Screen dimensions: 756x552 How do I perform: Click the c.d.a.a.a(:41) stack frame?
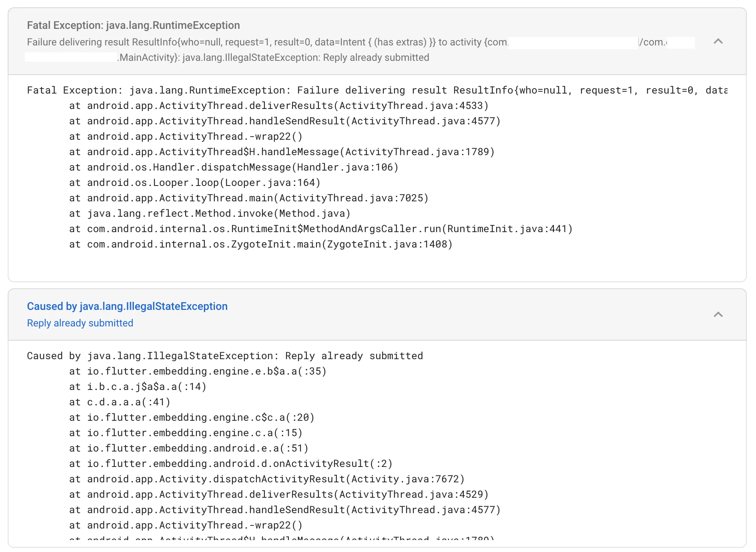[x=120, y=402]
